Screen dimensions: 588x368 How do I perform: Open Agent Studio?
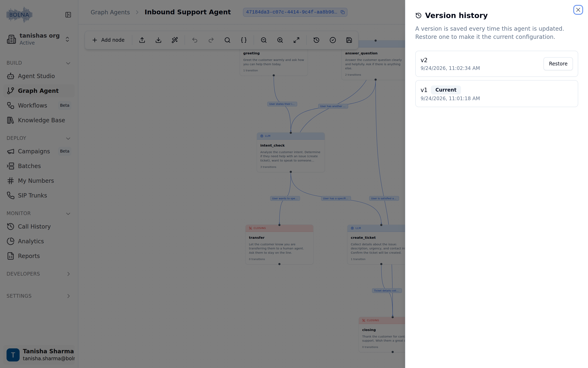[39, 76]
